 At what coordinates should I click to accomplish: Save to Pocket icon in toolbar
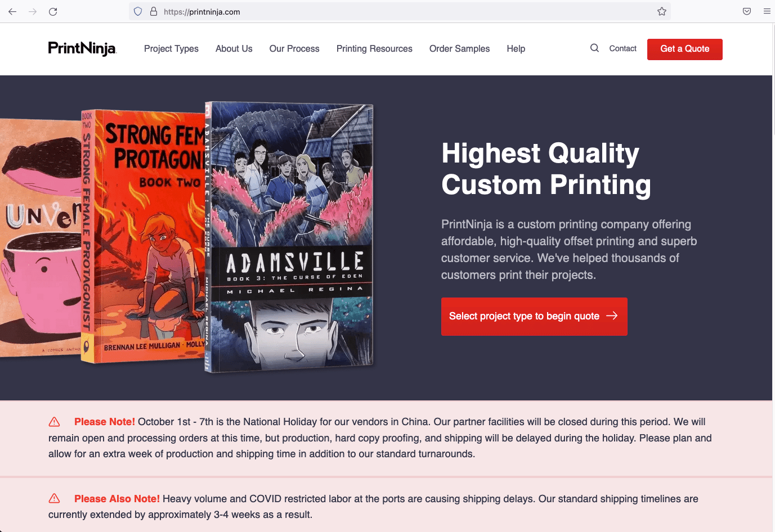pyautogui.click(x=747, y=11)
